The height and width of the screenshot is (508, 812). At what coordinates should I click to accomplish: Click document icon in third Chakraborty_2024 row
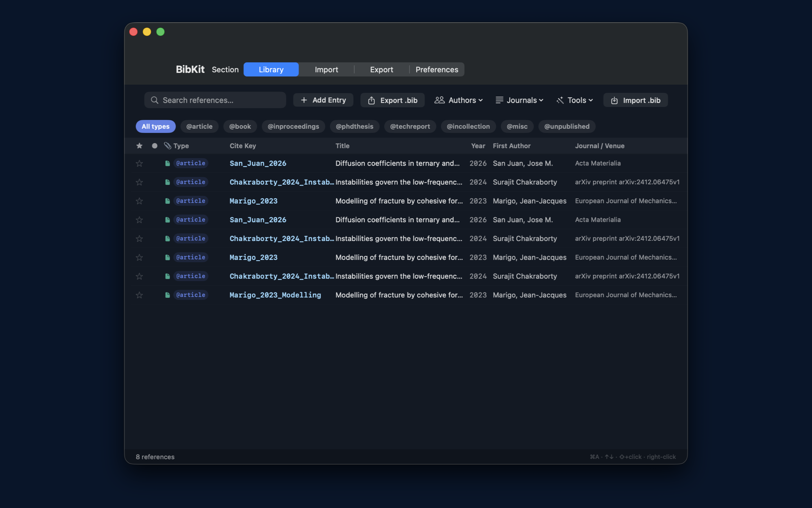click(x=167, y=276)
